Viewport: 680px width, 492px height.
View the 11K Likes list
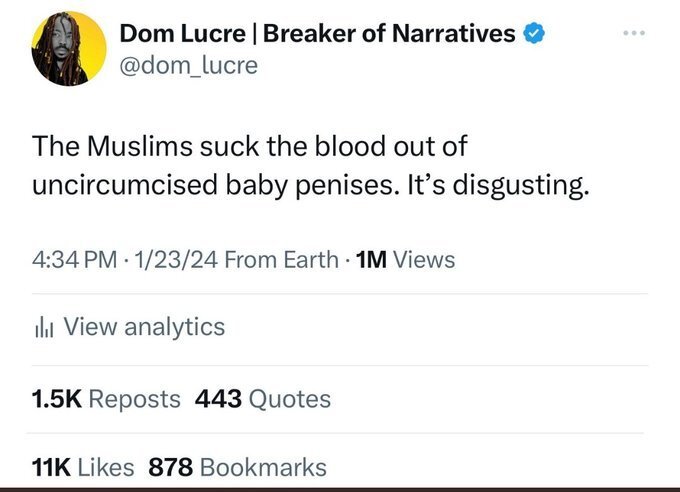click(82, 466)
